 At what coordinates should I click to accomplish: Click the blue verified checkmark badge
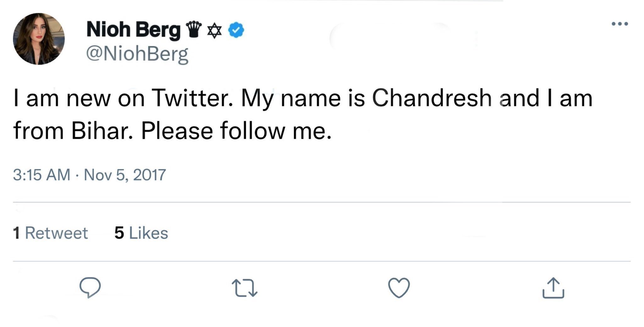coord(236,30)
